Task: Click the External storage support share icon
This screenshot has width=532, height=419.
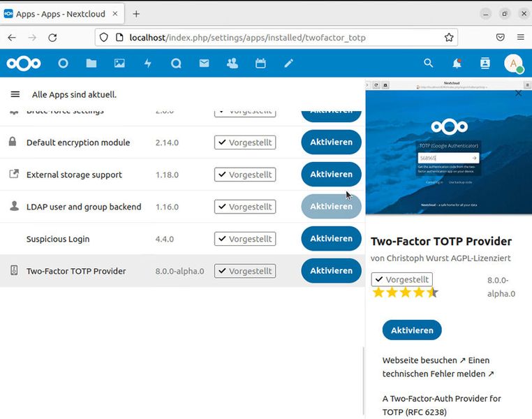Action: [x=14, y=174]
